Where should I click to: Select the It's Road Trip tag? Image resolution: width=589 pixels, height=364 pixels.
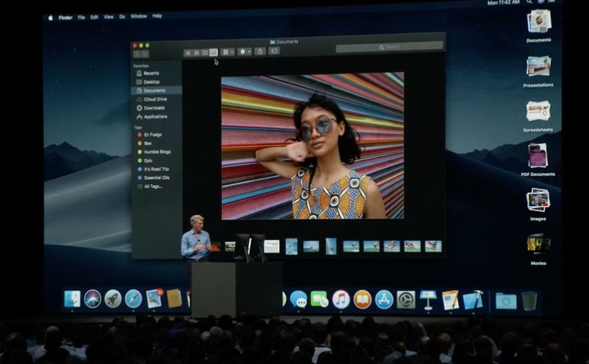click(156, 170)
